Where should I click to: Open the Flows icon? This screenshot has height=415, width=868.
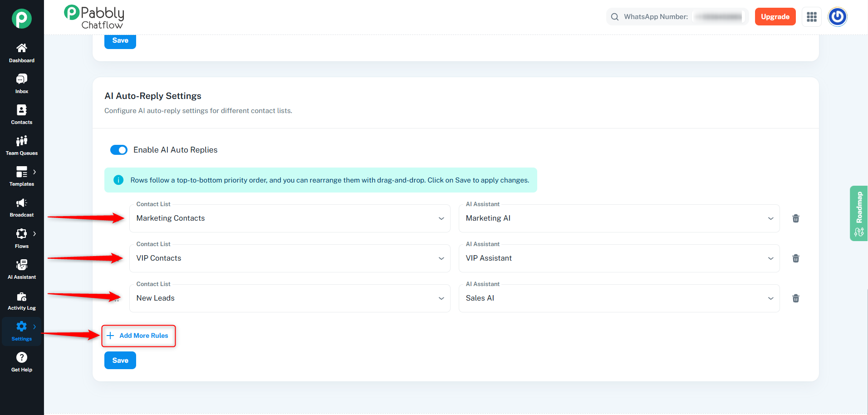21,233
